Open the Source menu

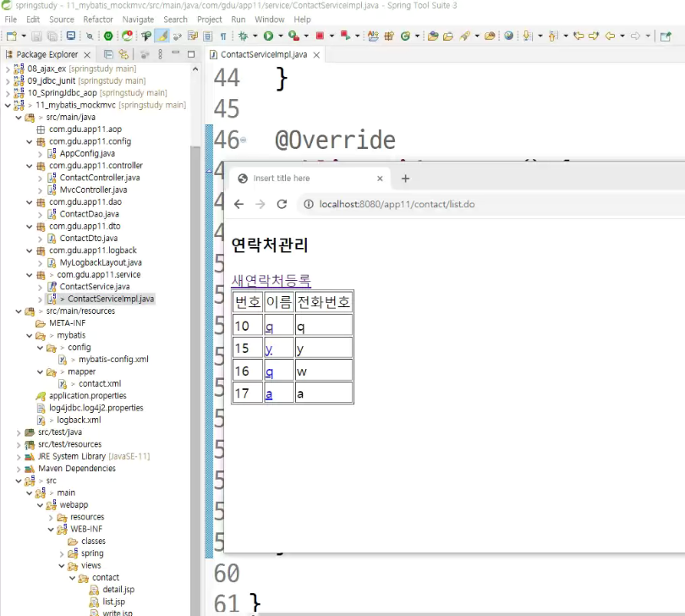pyautogui.click(x=62, y=19)
